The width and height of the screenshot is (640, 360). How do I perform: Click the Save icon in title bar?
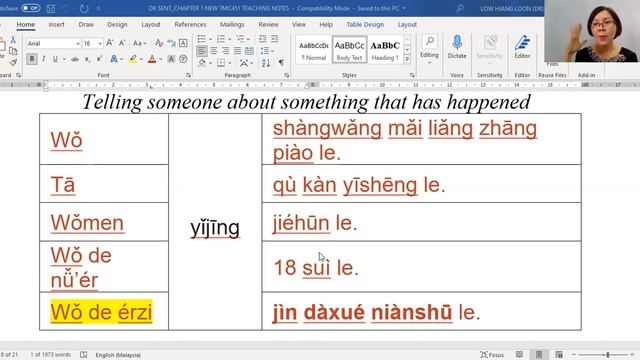pyautogui.click(x=51, y=8)
